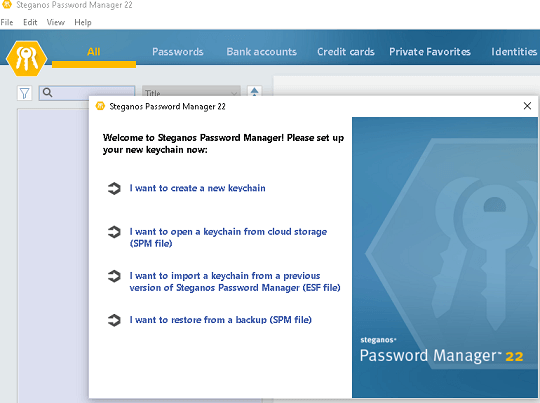
Task: Switch to the Passwords tab
Action: tap(178, 52)
